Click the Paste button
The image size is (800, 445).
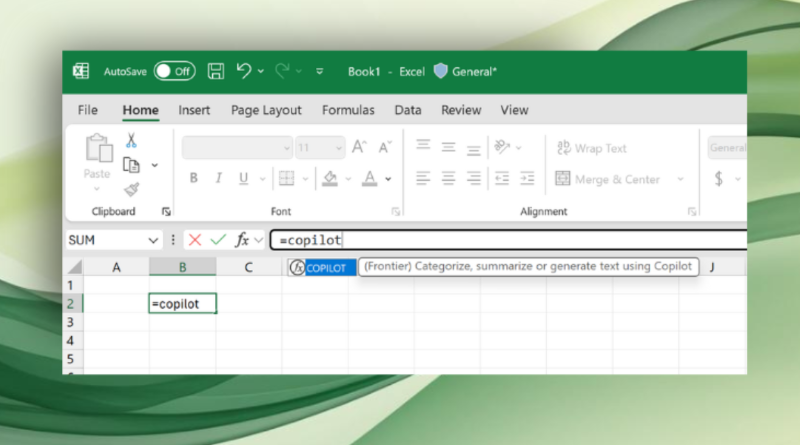pyautogui.click(x=97, y=158)
